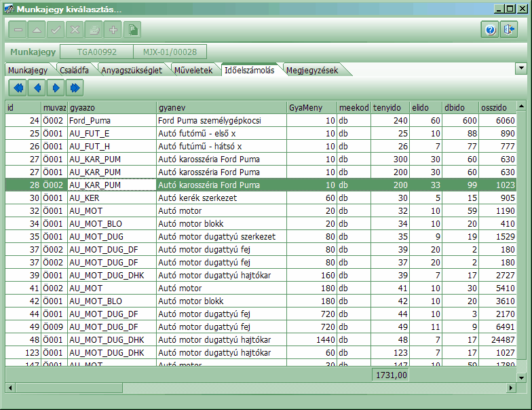This screenshot has width=532, height=410.
Task: Click the vertical scrollbar down arrow
Action: coord(521,377)
